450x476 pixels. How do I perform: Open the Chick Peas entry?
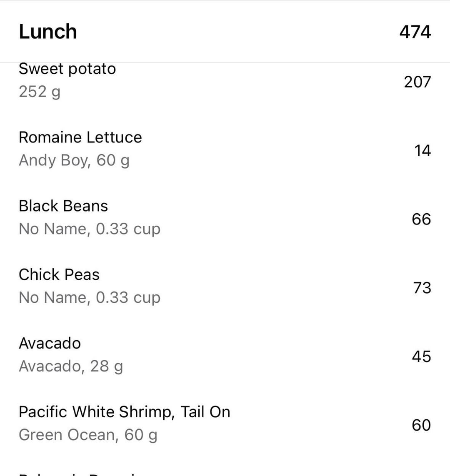click(x=59, y=275)
